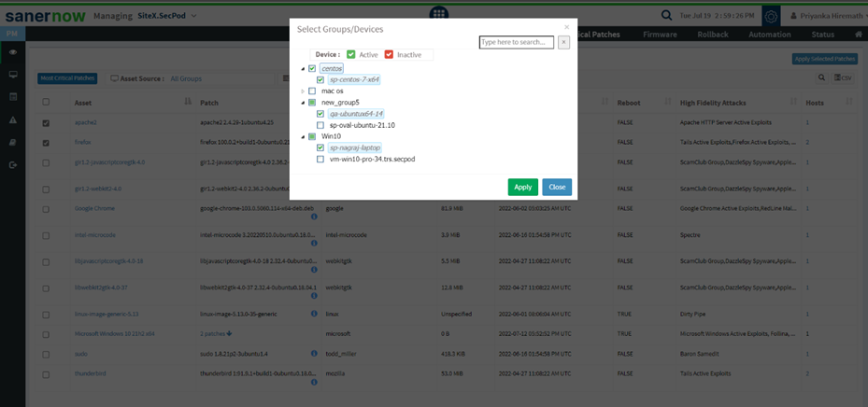This screenshot has height=407, width=868.
Task: Open the Rollback tab
Action: click(x=713, y=35)
